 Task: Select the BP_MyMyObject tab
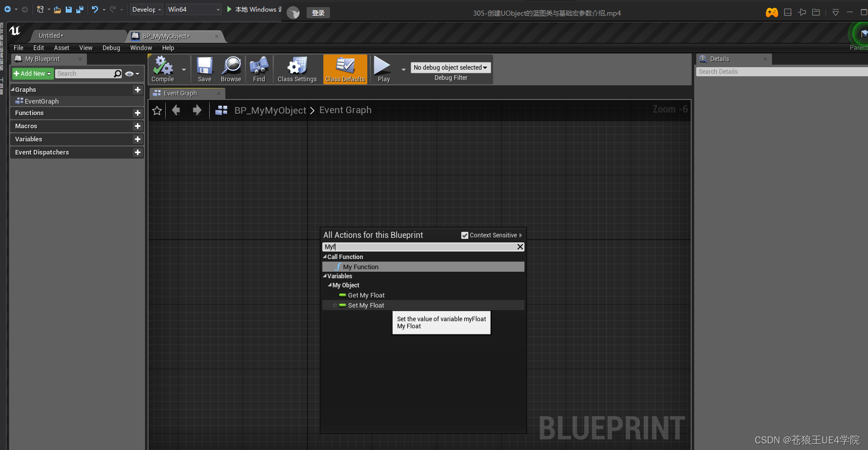click(x=174, y=36)
